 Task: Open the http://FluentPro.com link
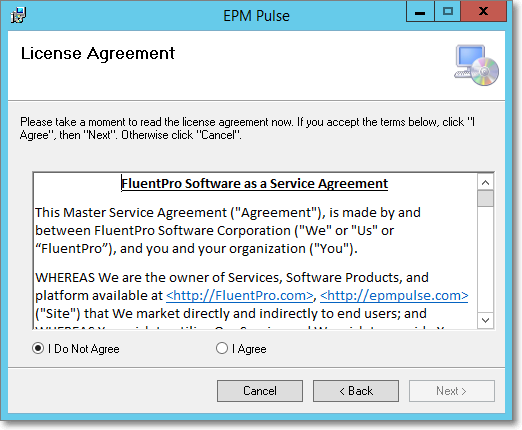pos(240,296)
